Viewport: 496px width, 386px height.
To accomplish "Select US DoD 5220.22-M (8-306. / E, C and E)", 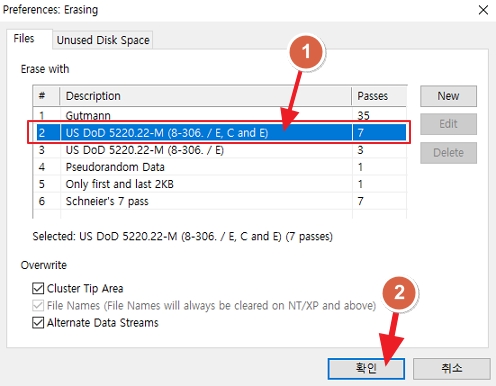I will pos(219,133).
